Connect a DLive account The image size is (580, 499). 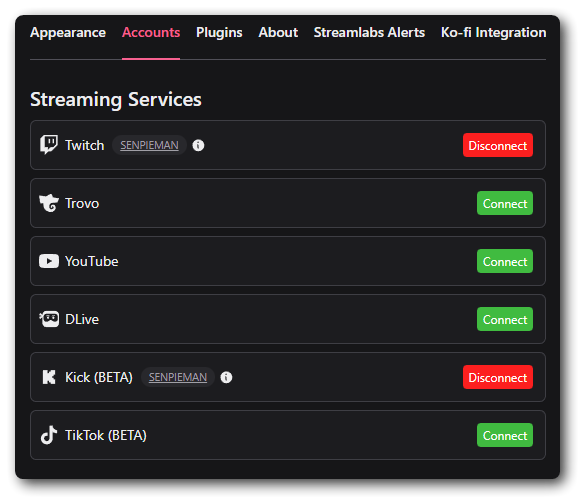[x=505, y=319]
